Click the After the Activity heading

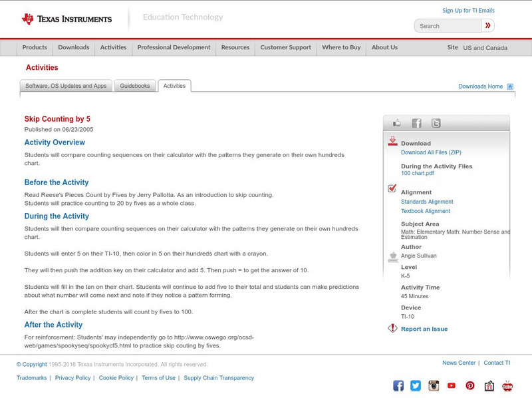[x=53, y=325]
